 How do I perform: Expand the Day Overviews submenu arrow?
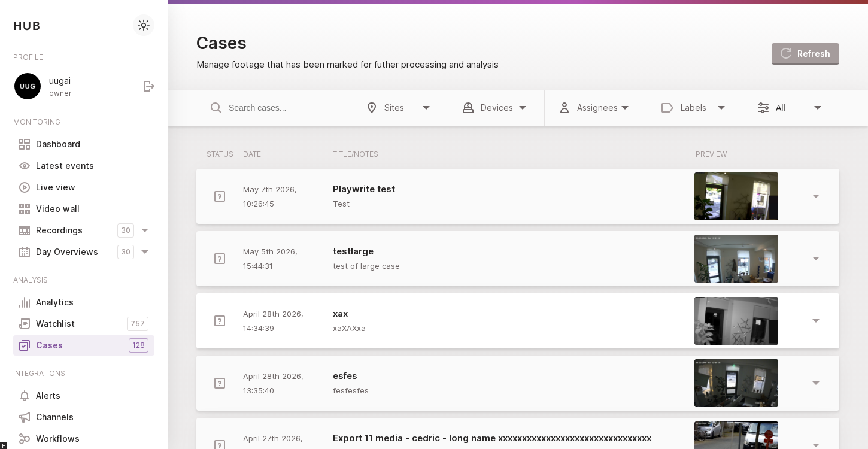click(x=145, y=252)
